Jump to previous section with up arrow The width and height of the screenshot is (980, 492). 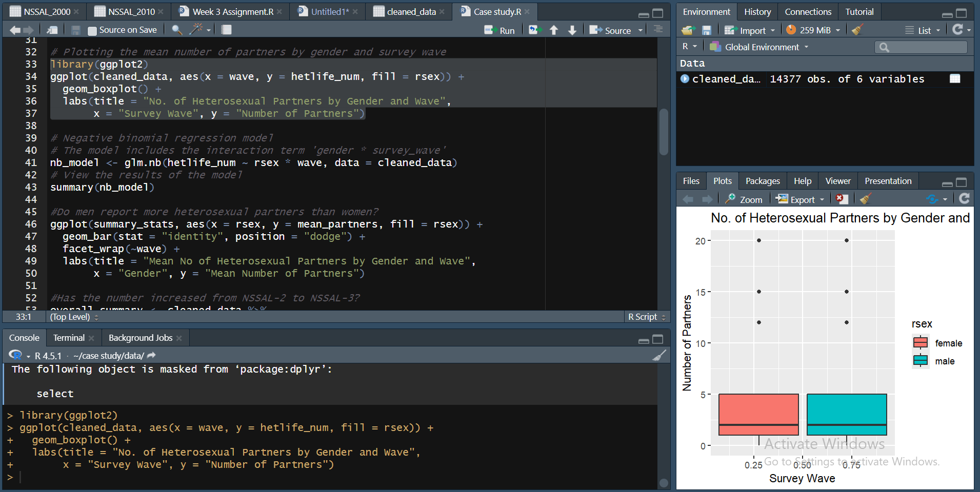554,30
